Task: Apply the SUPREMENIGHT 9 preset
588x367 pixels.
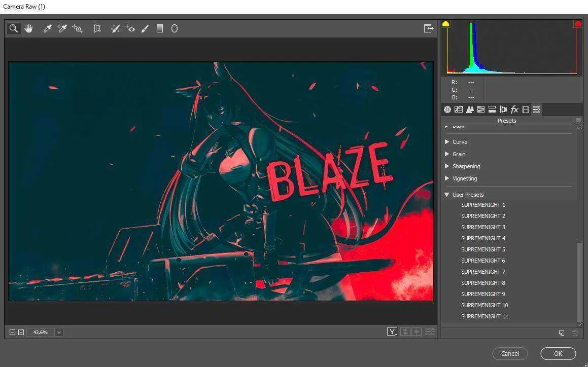Action: [483, 294]
